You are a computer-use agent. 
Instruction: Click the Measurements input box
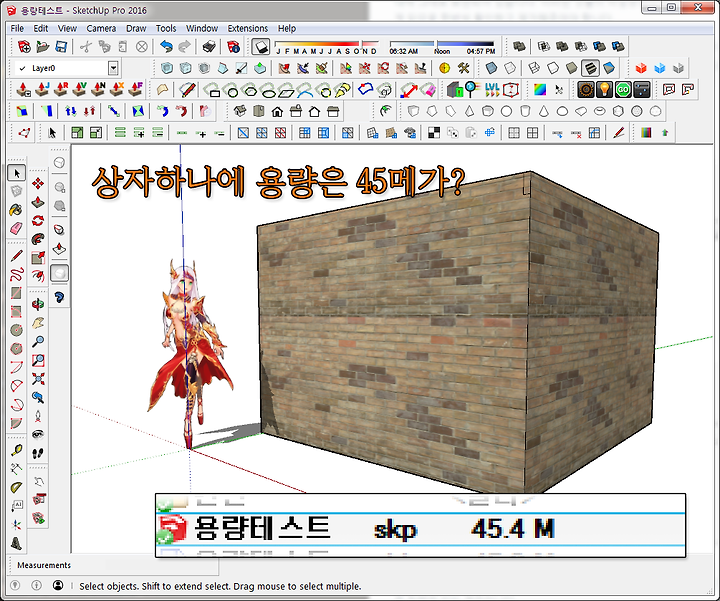[x=146, y=565]
